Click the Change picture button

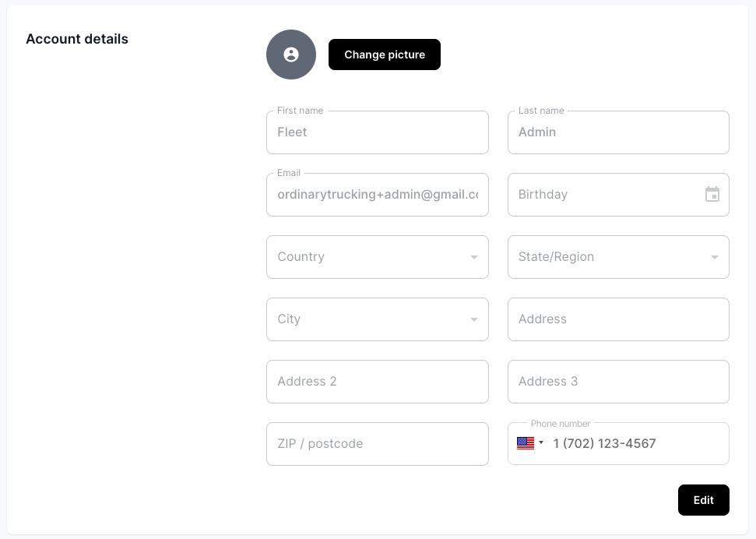(x=385, y=55)
